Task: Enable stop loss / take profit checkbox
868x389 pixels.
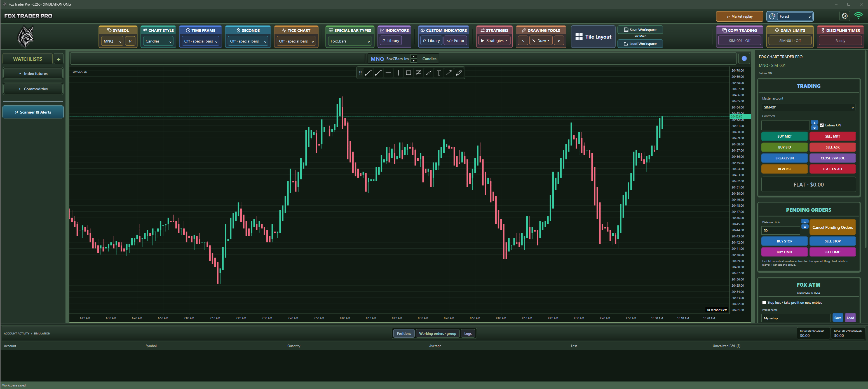Action: 764,302
